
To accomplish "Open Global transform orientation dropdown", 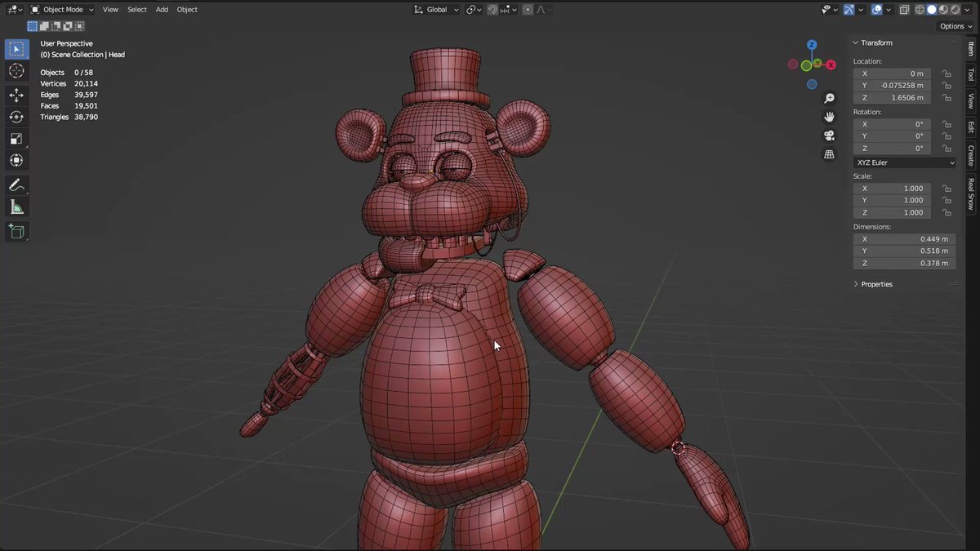I will 436,10.
